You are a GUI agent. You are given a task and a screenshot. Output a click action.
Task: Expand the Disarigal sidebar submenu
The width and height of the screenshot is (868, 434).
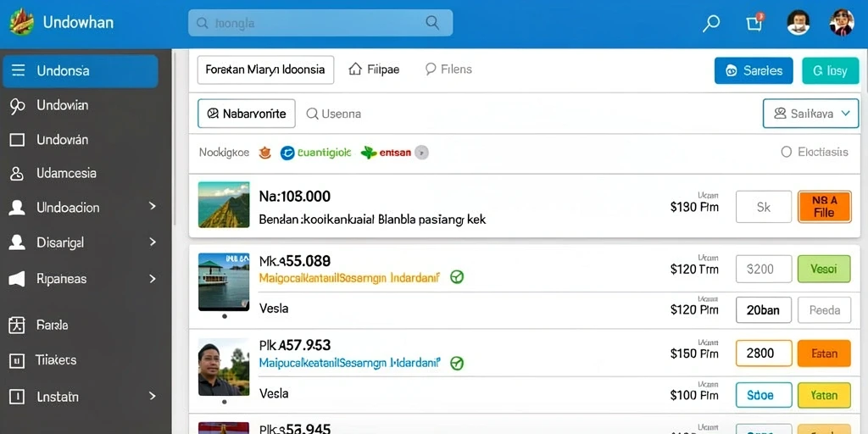[153, 242]
